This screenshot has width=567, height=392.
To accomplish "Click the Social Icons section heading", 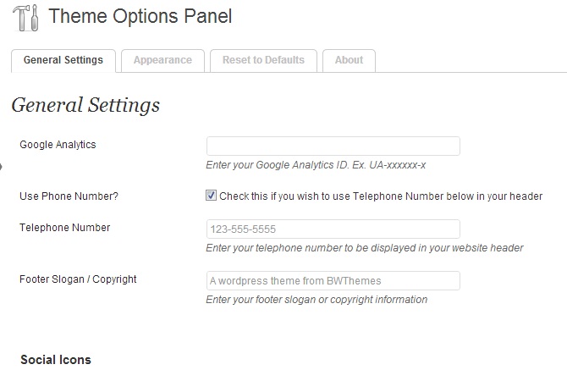I will [x=56, y=360].
